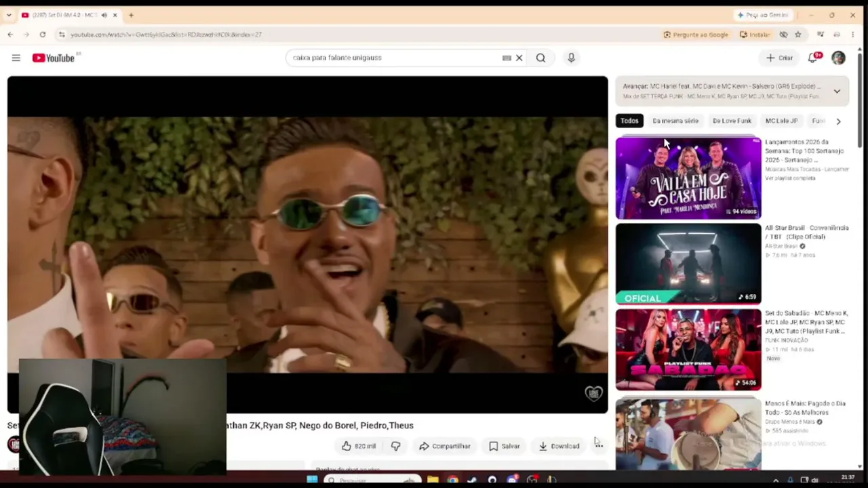Open YouTube notifications bell
This screenshot has width=868, height=488.
[812, 58]
